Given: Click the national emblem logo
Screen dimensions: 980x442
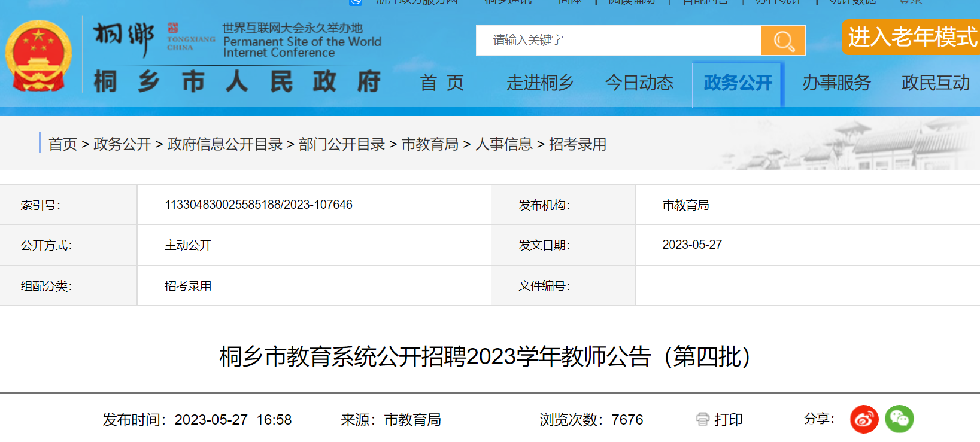Looking at the screenshot, I should pos(38,56).
